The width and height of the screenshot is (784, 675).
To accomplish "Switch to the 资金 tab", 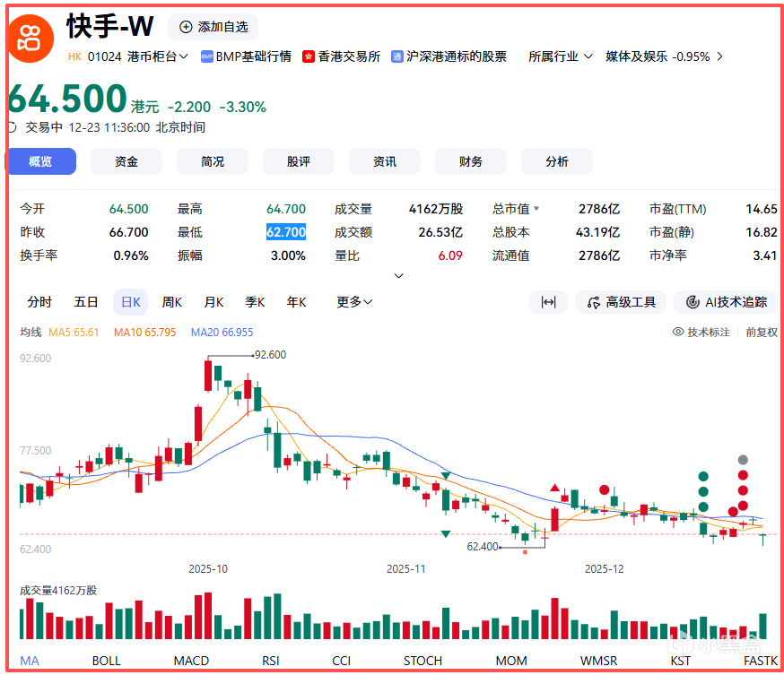I will tap(126, 161).
